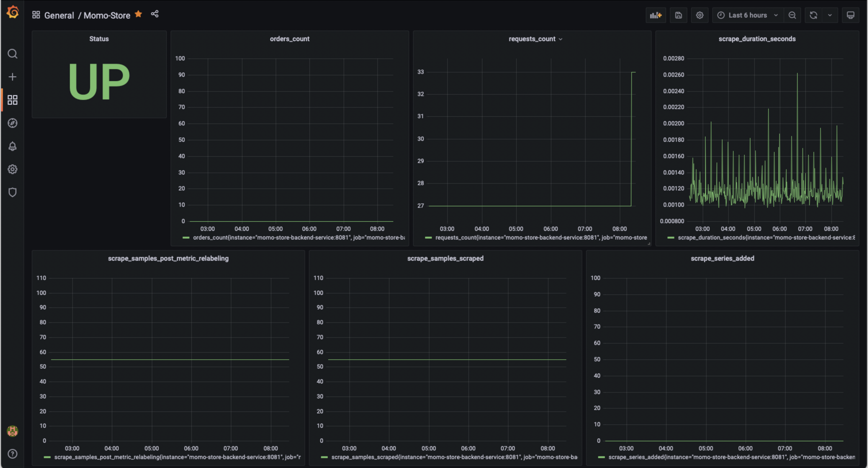This screenshot has width=868, height=468.
Task: Open Server Admin via the shield icon
Action: point(13,192)
